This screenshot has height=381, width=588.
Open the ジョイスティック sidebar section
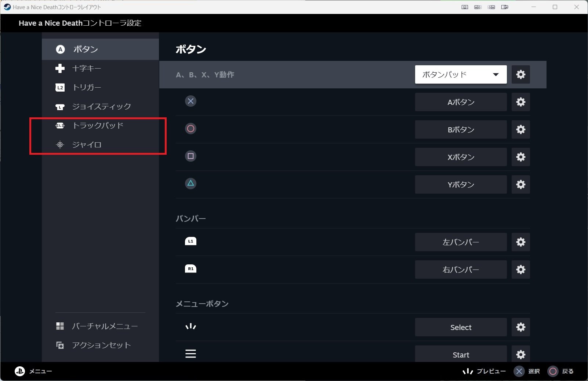(x=100, y=106)
